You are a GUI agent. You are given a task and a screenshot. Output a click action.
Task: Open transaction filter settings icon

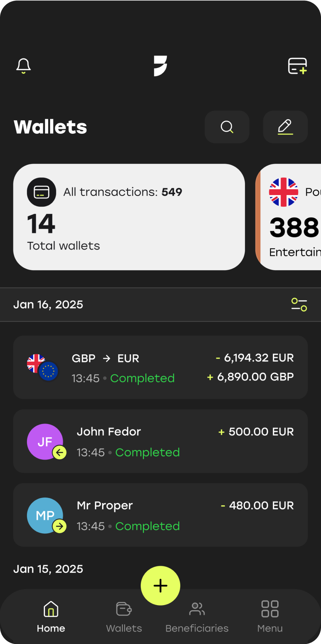pos(299,305)
